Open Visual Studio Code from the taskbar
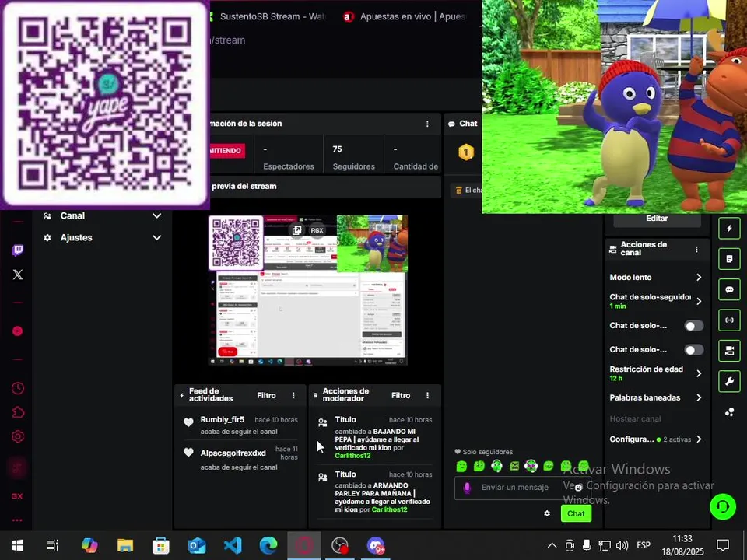Screen dimensions: 747x560 coord(233,546)
